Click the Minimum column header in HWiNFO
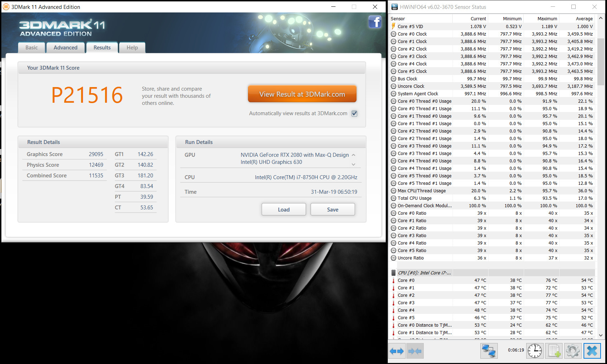 click(506, 18)
